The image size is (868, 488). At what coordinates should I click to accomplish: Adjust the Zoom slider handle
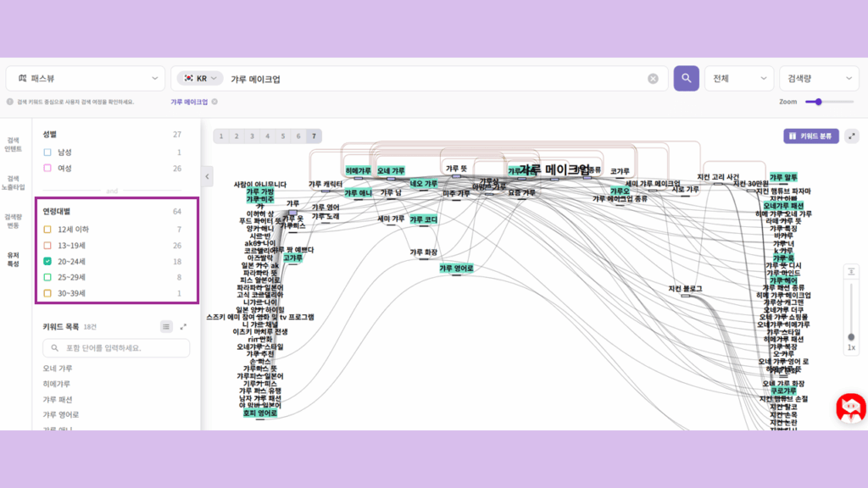pos(818,102)
